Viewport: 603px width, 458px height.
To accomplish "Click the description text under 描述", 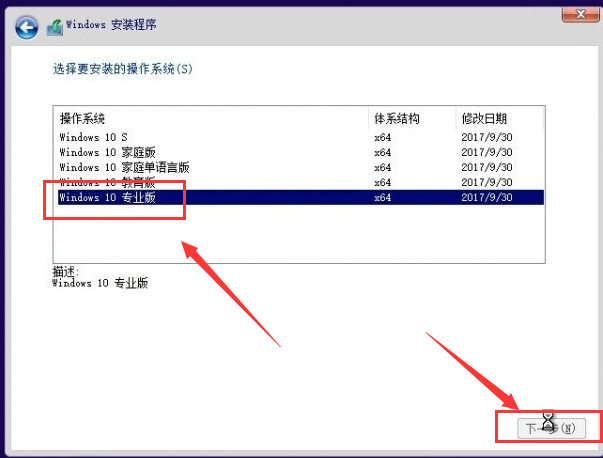I will click(99, 283).
